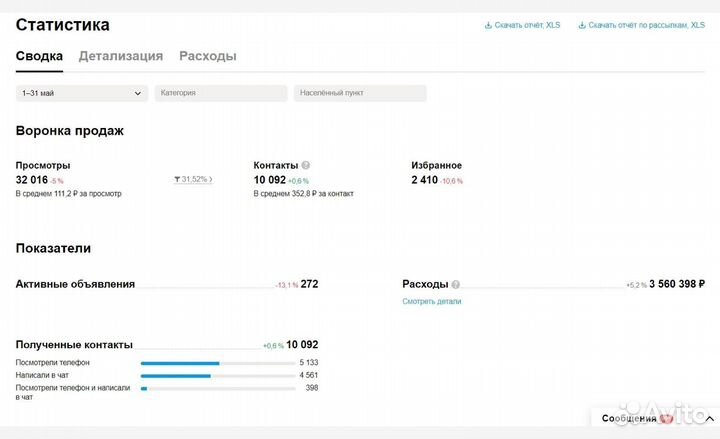Viewport: 720px width, 439px height.
Task: Open the 1–31 май date range dropdown
Action: [82, 93]
